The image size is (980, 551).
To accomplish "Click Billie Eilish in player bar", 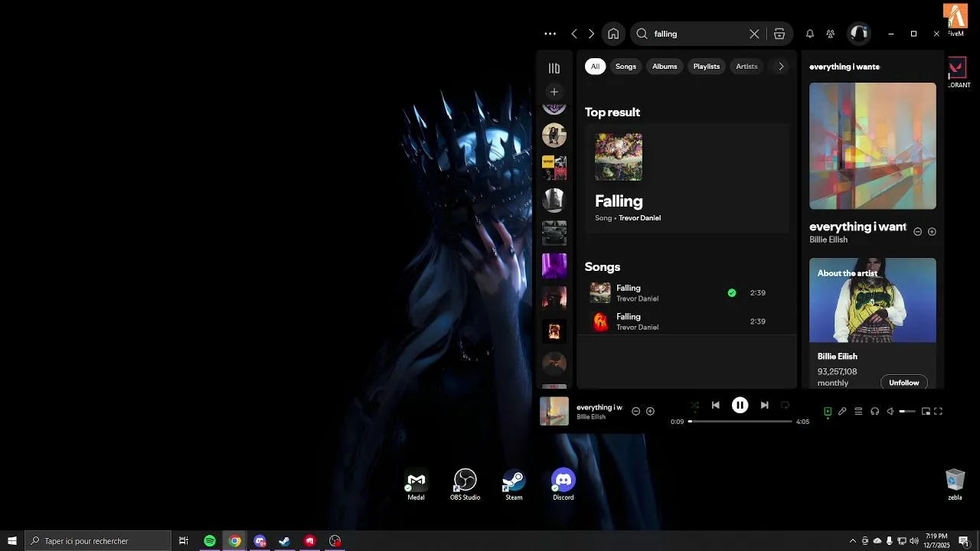I will (591, 417).
